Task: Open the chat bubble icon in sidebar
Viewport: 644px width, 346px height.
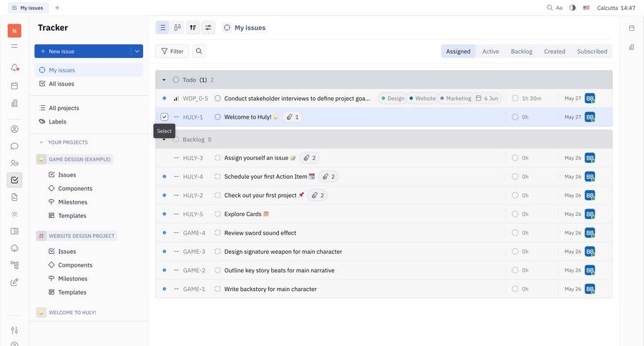Action: [x=14, y=146]
